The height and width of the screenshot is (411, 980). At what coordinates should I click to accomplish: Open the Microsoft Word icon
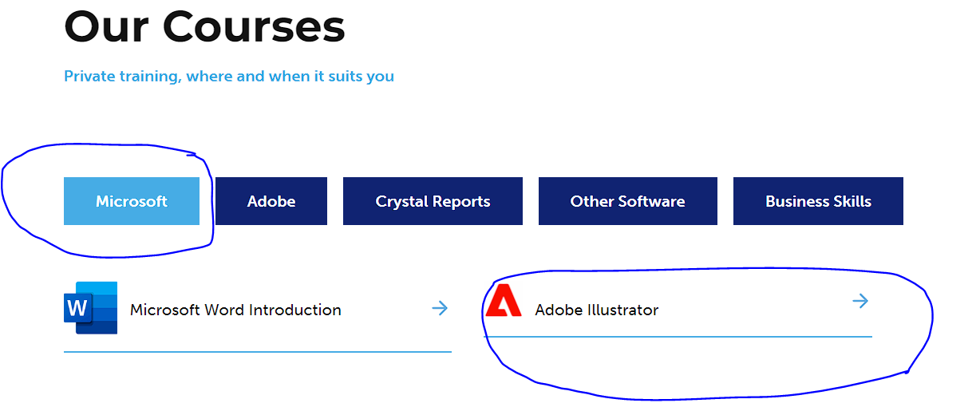click(x=90, y=307)
